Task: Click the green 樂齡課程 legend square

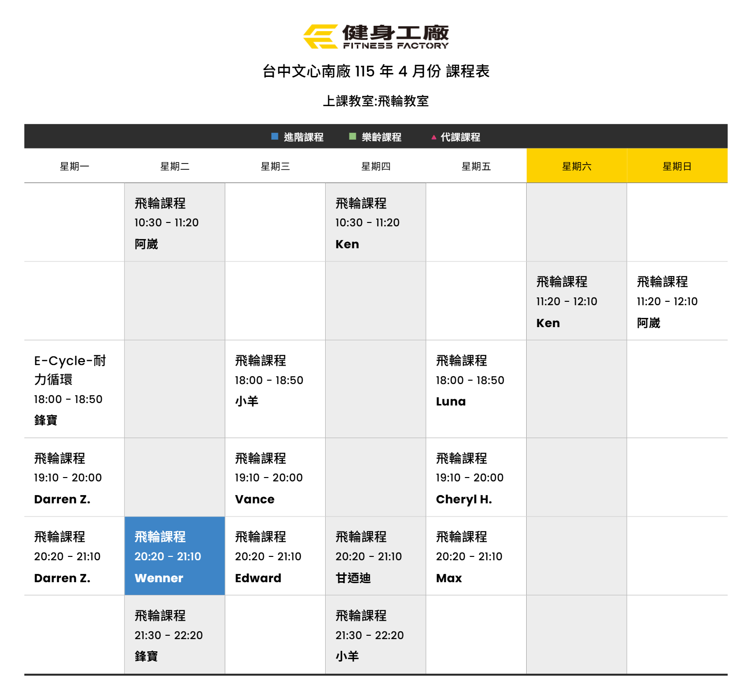Action: (352, 137)
